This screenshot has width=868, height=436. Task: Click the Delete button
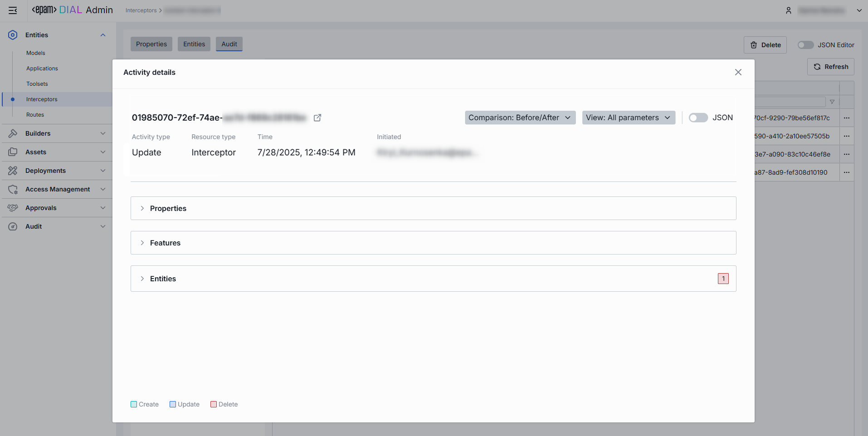click(x=765, y=45)
